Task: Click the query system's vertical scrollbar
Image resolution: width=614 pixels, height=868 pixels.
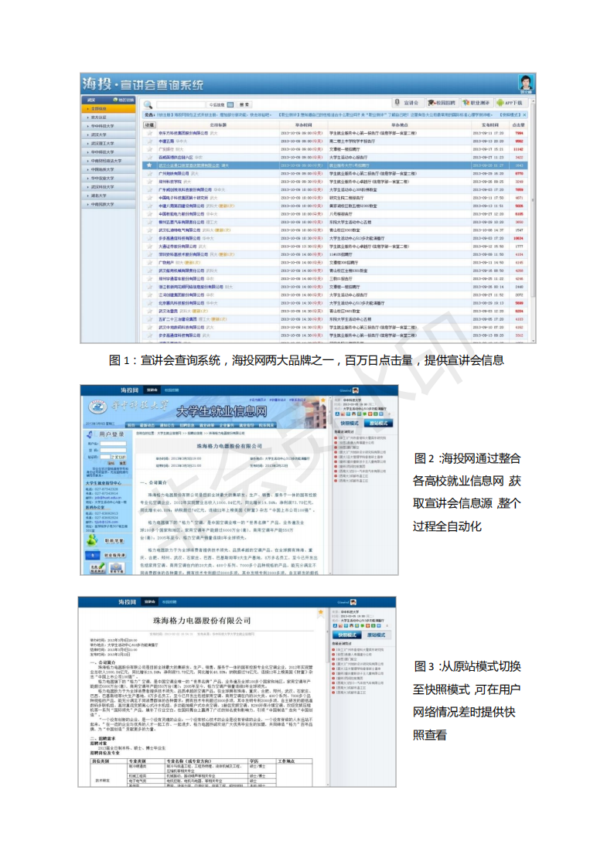Action: (532, 221)
